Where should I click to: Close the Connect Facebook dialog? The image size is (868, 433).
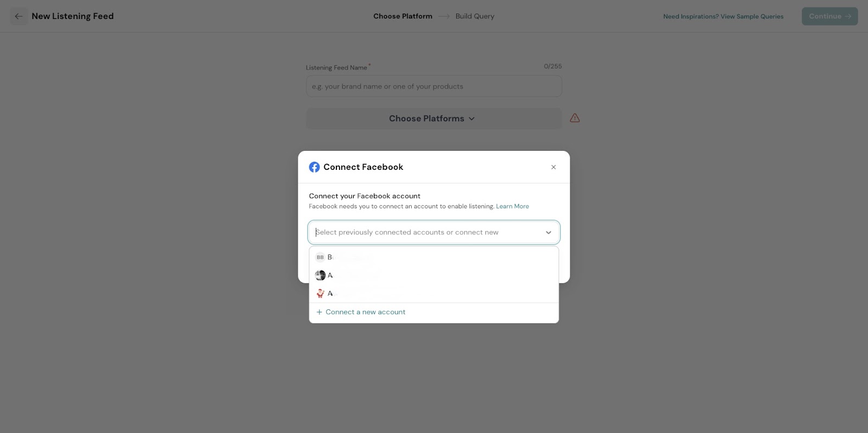[x=553, y=167]
